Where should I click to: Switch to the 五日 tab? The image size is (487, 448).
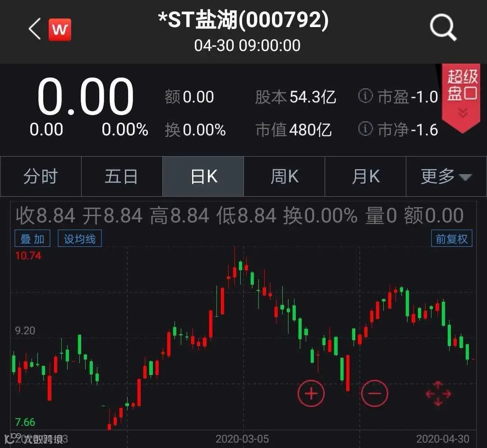pos(122,176)
